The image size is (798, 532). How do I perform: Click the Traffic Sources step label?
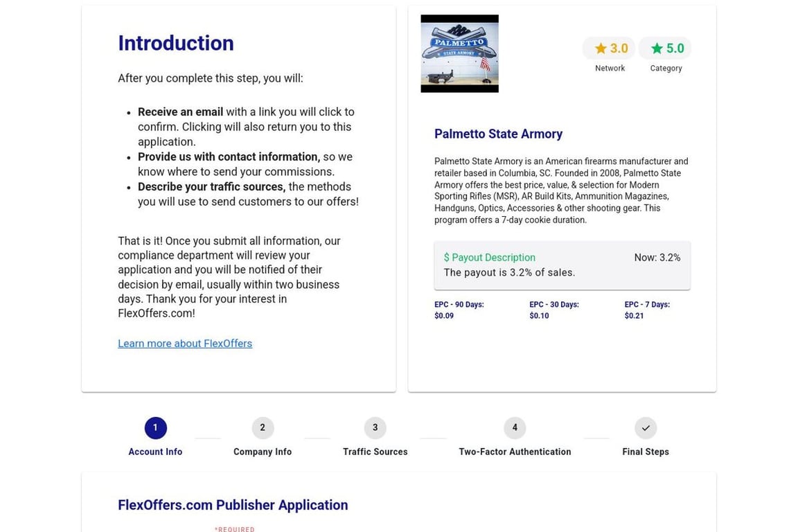375,452
